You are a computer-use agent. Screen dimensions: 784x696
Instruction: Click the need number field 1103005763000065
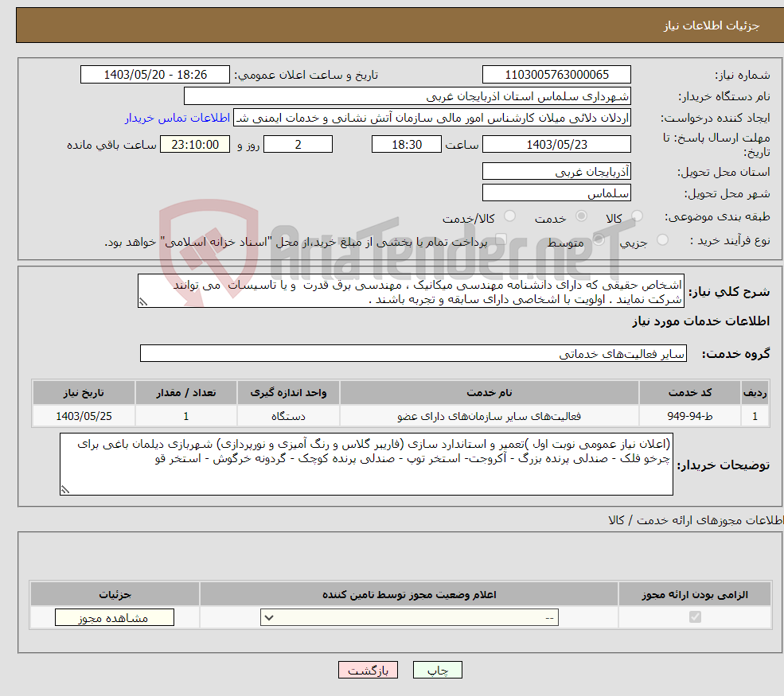pyautogui.click(x=556, y=75)
